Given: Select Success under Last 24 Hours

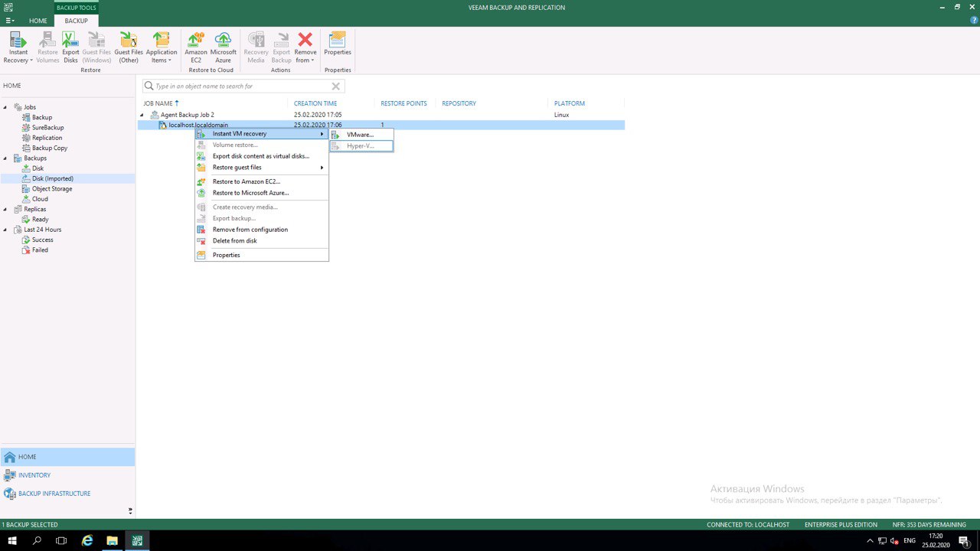Looking at the screenshot, I should pos(42,240).
